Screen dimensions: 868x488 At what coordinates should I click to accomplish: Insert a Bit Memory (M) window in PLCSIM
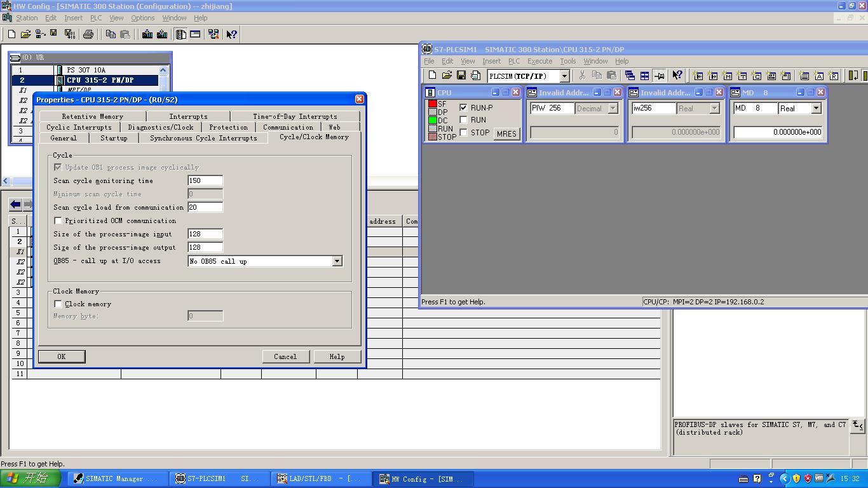[728, 76]
